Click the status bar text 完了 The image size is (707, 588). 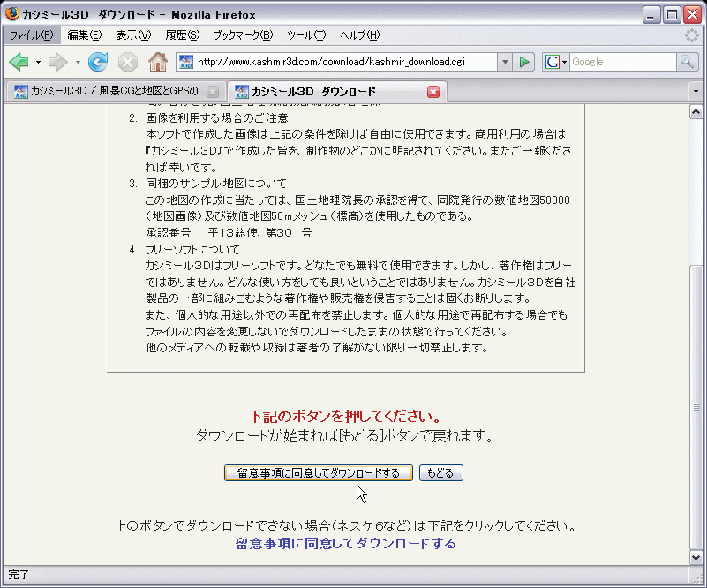click(19, 575)
